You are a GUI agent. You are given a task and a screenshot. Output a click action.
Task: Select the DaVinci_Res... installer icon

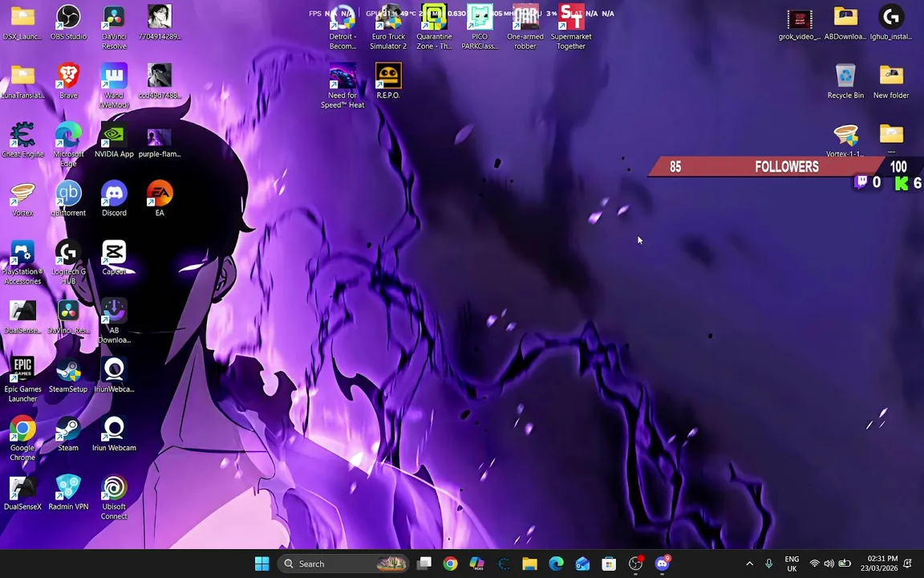pyautogui.click(x=68, y=317)
